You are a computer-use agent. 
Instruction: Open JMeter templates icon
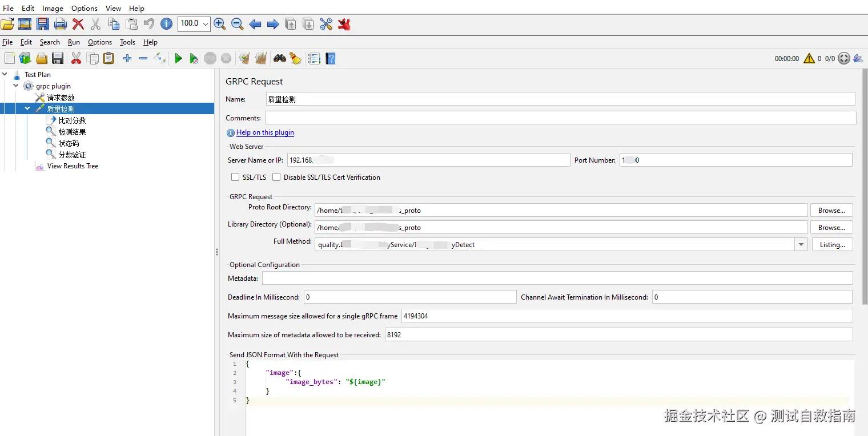[25, 58]
